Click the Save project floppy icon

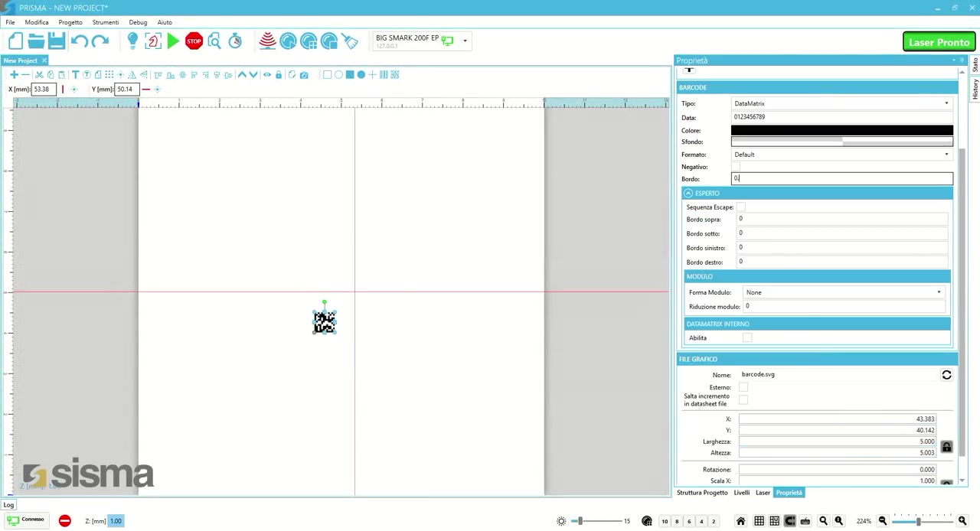pyautogui.click(x=57, y=41)
